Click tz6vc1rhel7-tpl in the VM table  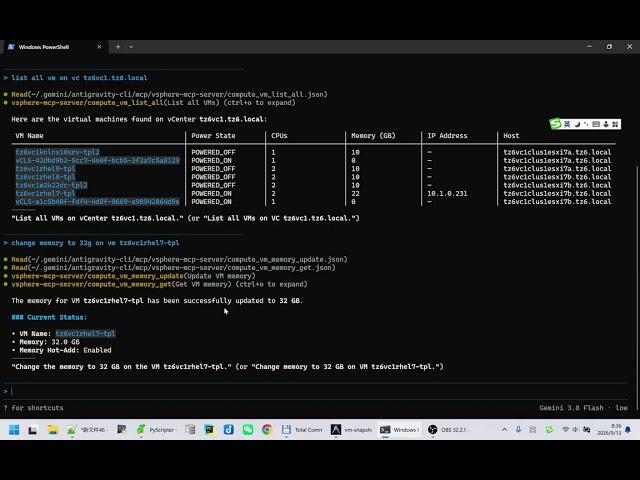coord(45,193)
